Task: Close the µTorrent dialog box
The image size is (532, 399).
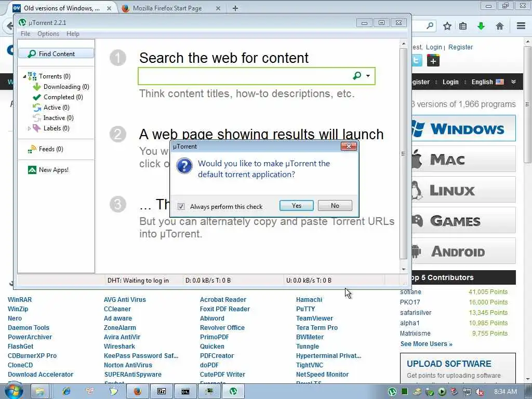Action: click(349, 146)
